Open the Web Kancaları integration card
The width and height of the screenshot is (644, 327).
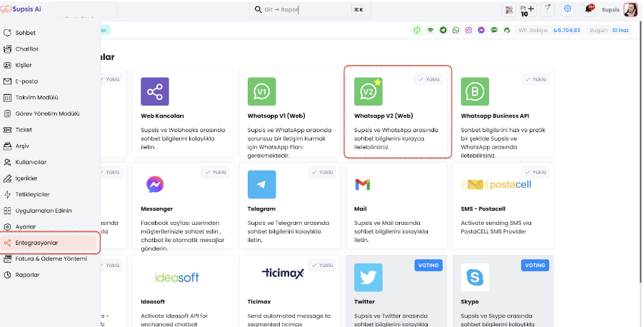[183, 113]
